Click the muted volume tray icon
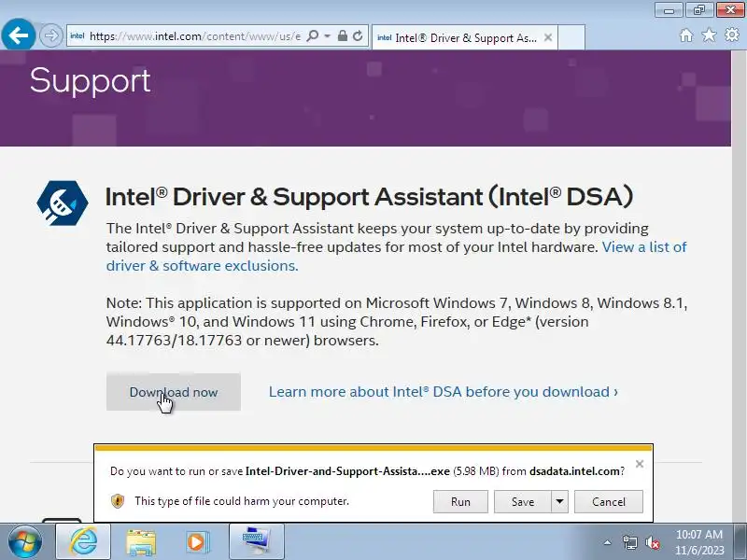Screen dimensions: 747x560 [x=652, y=542]
